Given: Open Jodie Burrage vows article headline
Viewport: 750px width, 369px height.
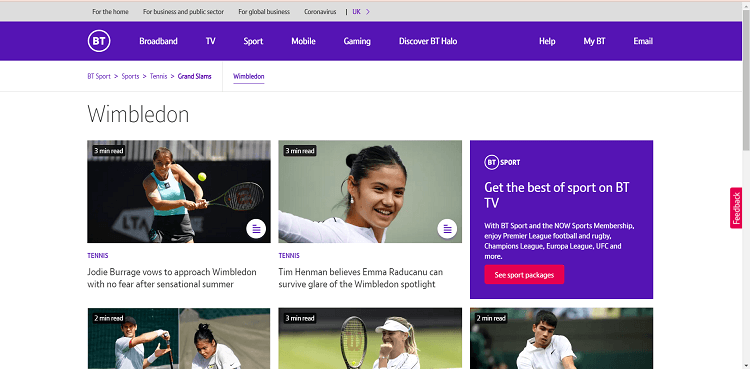Looking at the screenshot, I should coord(172,278).
